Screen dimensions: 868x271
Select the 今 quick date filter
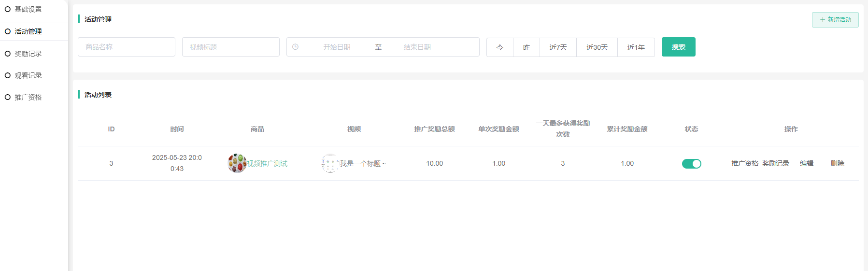tap(499, 47)
